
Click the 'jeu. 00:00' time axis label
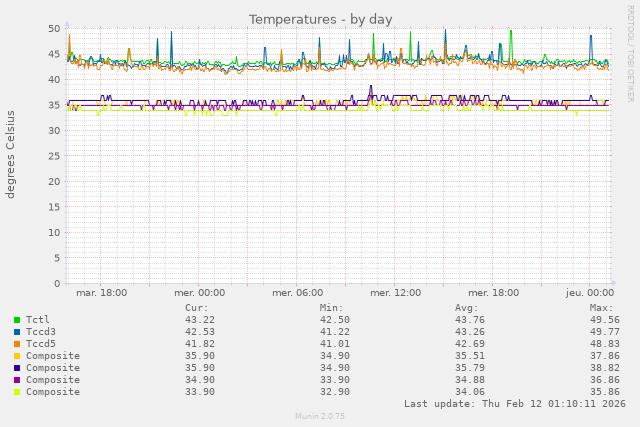590,293
